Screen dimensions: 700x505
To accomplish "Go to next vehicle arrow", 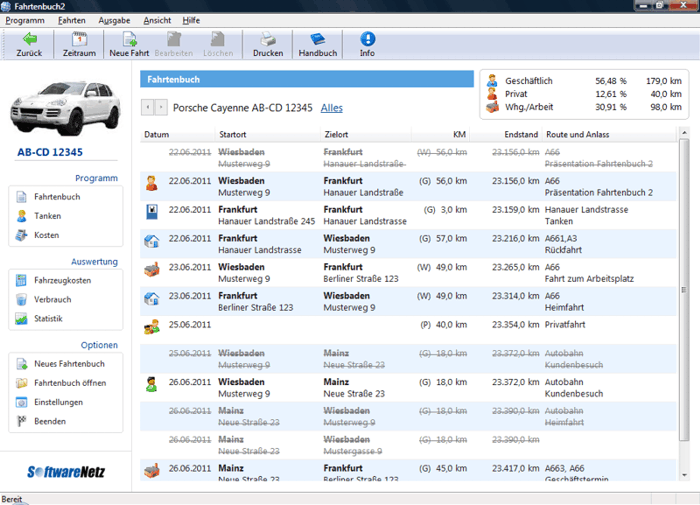I will (161, 107).
